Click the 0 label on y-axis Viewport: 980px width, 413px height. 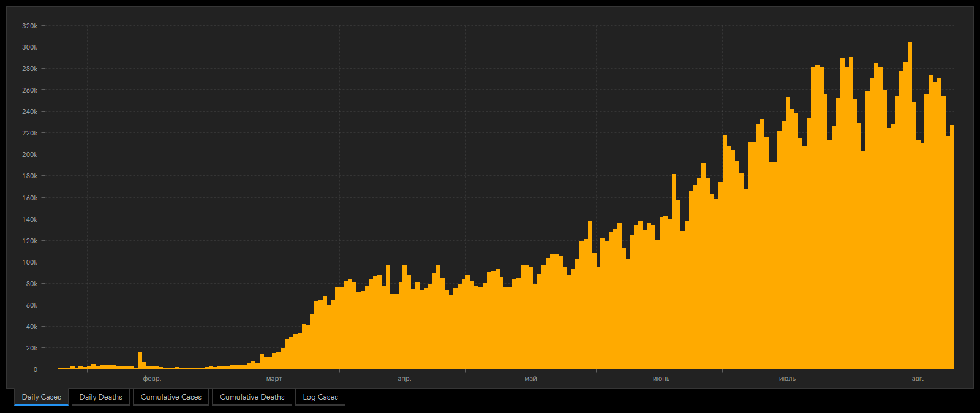tap(36, 369)
